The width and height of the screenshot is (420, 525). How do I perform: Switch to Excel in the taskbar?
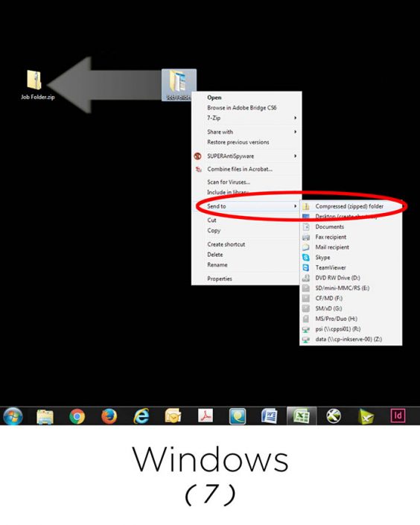(302, 416)
